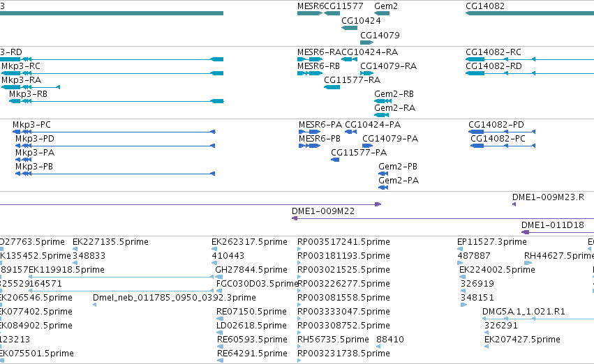Click the CG14079 gene label
The height and width of the screenshot is (364, 594).
pyautogui.click(x=380, y=35)
